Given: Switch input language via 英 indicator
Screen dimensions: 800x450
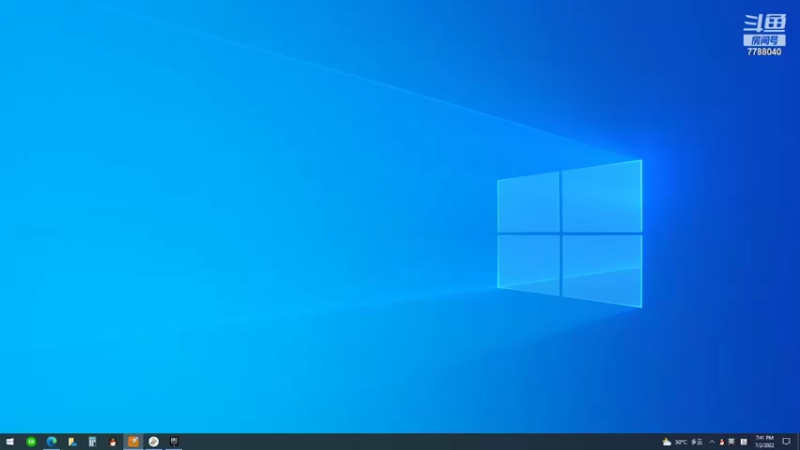Looking at the screenshot, I should click(x=731, y=442).
